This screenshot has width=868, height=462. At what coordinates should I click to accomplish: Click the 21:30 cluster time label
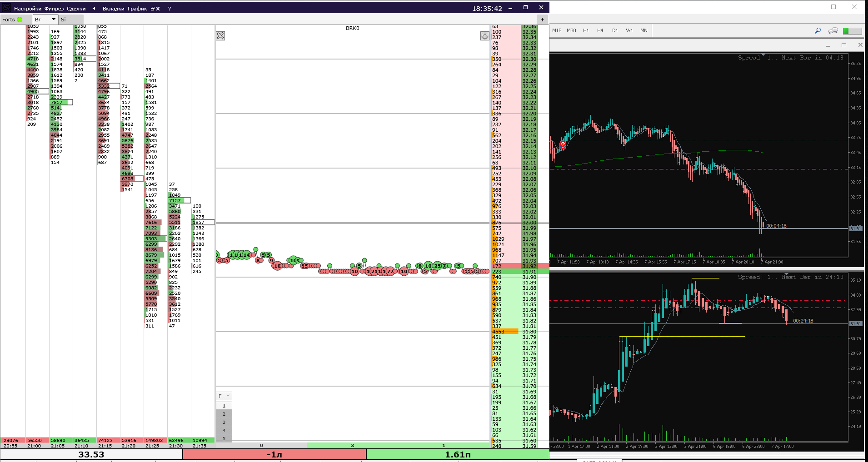[x=176, y=446]
